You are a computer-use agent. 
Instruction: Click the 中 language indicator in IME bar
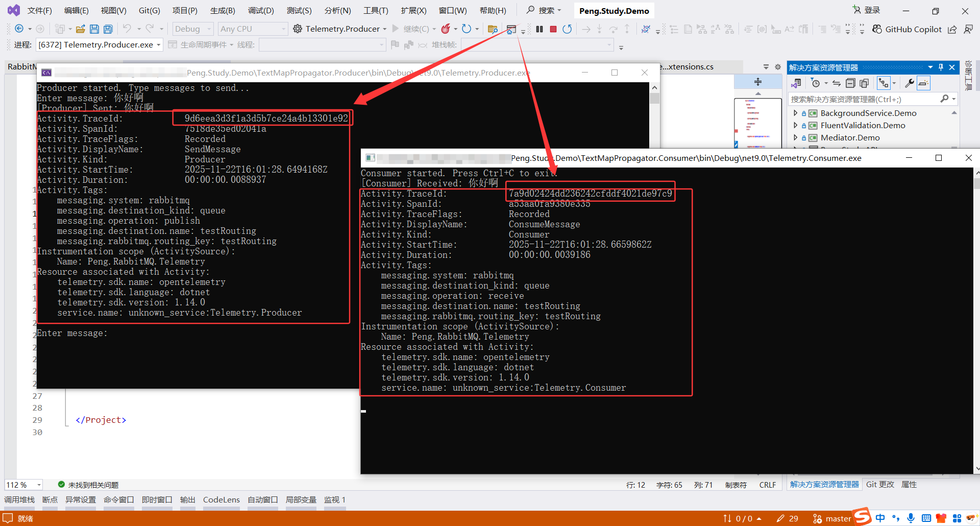880,518
